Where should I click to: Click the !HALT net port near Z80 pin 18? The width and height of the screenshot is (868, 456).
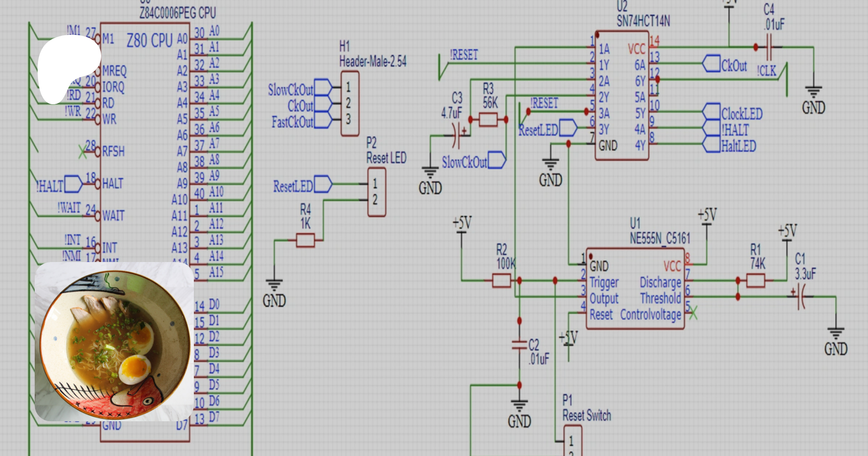click(x=73, y=184)
